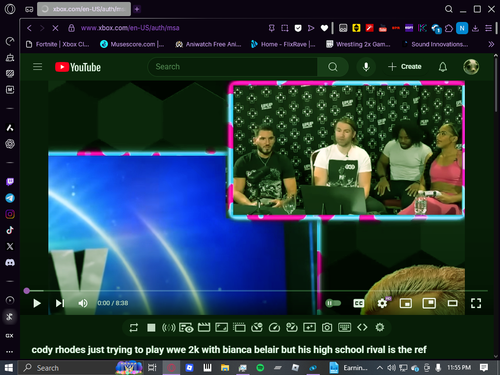The image size is (500, 375).
Task: Start voice search with the microphone
Action: (x=366, y=67)
